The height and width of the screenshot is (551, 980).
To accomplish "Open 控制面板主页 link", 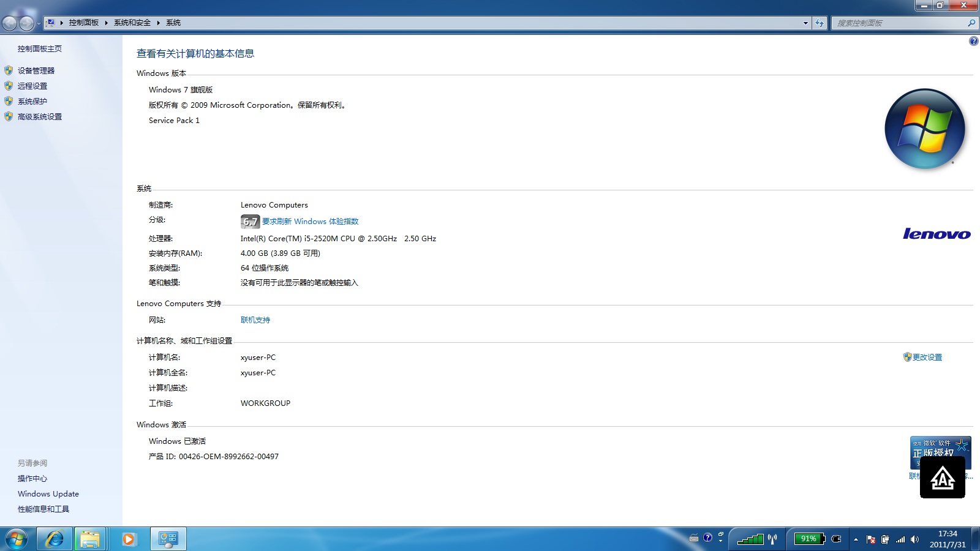I will (40, 49).
